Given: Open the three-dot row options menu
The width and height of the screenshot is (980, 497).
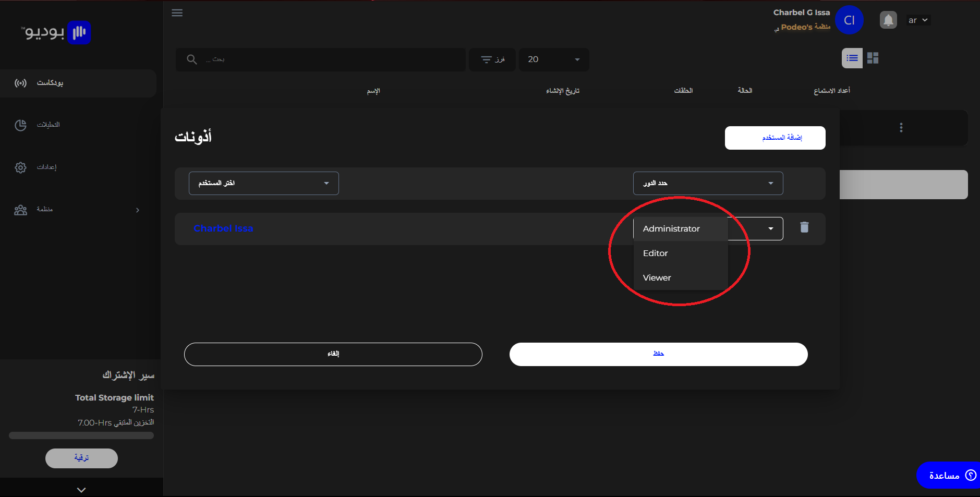Looking at the screenshot, I should [901, 127].
